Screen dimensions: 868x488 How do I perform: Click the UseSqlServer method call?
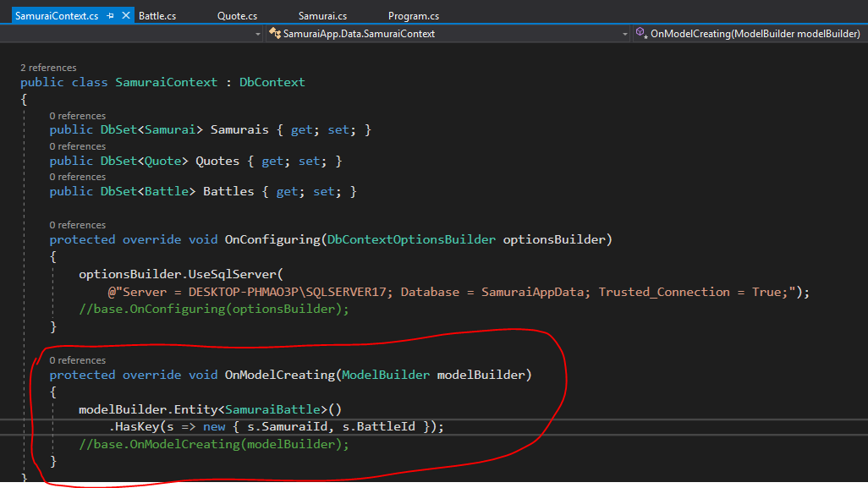232,274
